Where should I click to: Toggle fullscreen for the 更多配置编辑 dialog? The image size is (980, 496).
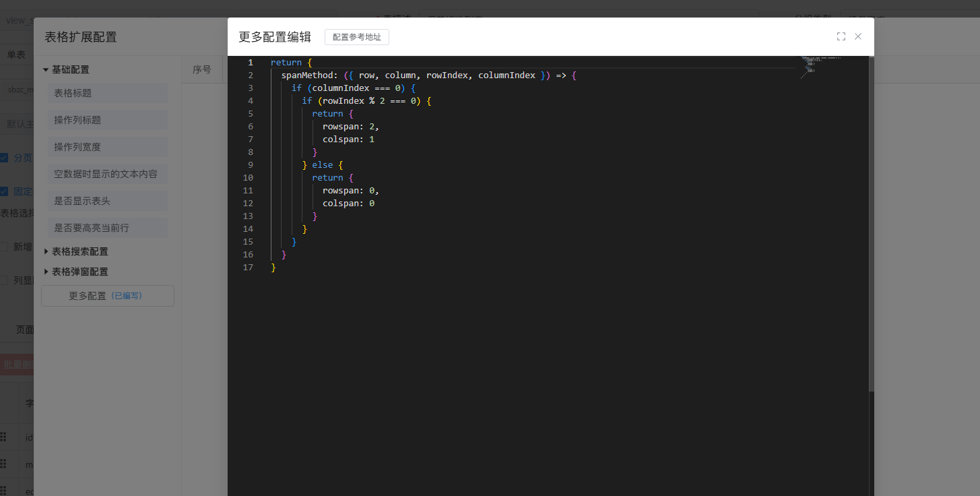point(841,36)
